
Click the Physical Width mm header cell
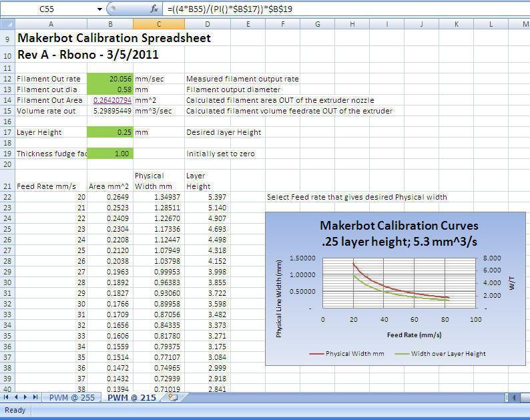click(159, 181)
